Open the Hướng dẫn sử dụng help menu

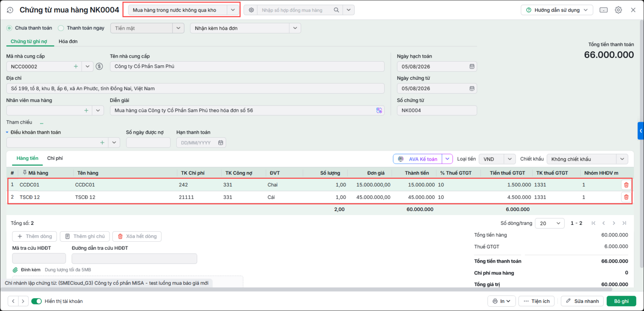coord(557,10)
